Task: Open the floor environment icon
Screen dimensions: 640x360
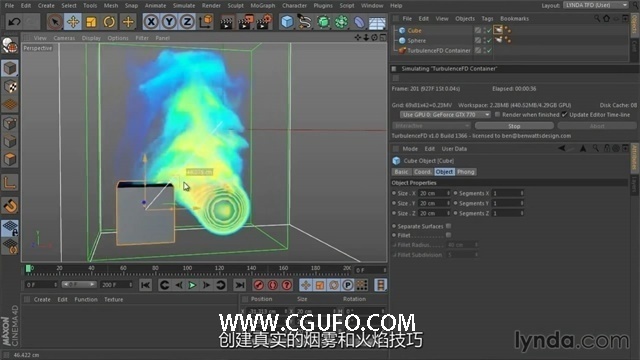Action: (377, 22)
